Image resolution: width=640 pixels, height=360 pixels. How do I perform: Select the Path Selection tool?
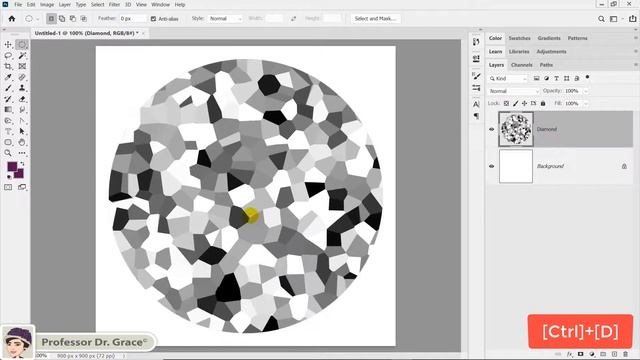(22, 131)
